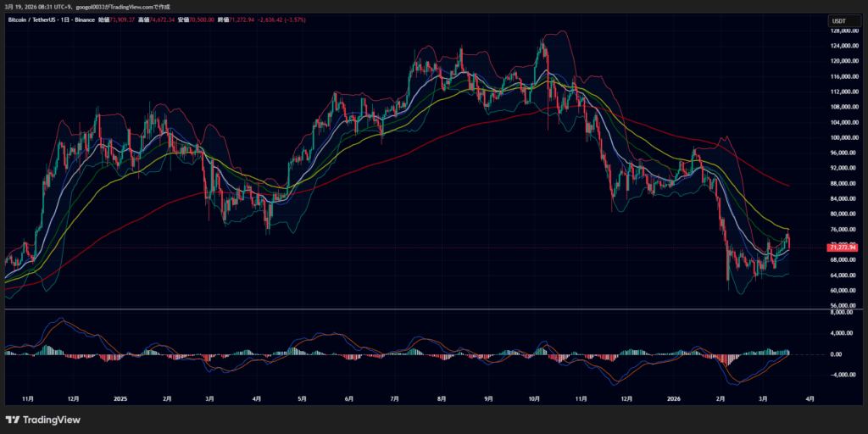Open the USDT currency selector
The image size is (868, 434).
point(839,21)
